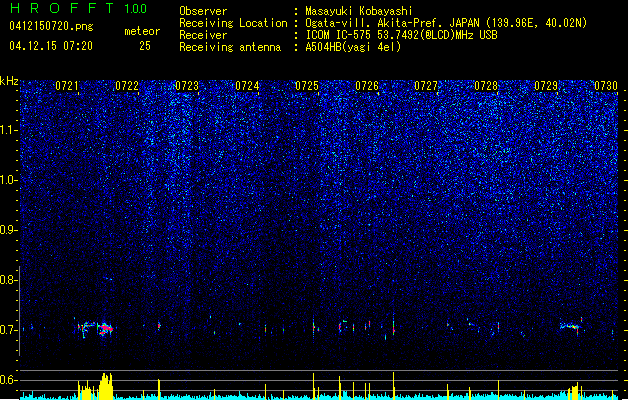Viewport: 629px width, 400px height.
Task: Click the 0726 time marker
Action: coord(367,86)
